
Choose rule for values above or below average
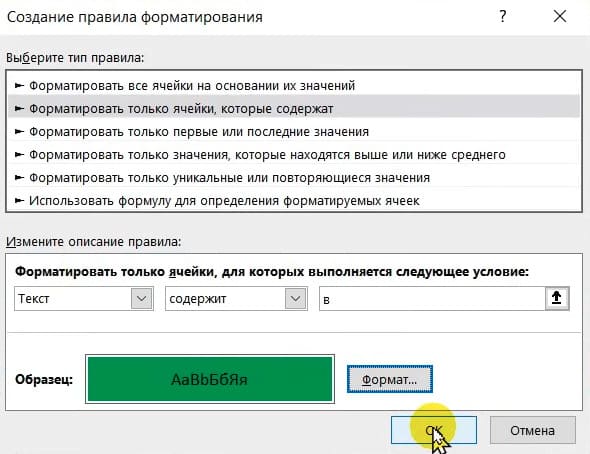click(x=293, y=155)
